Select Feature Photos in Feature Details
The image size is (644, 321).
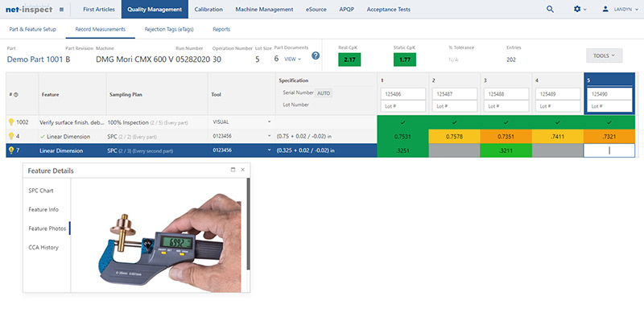pyautogui.click(x=47, y=228)
